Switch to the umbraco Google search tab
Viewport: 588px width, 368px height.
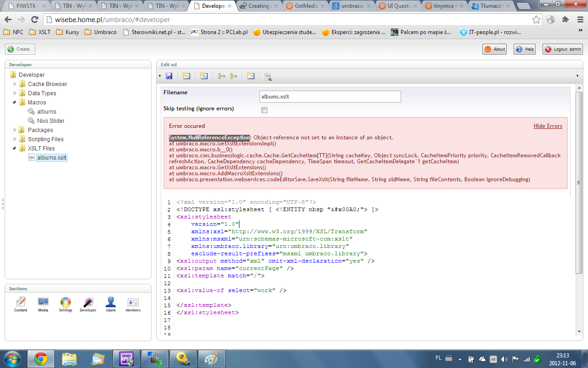point(351,6)
